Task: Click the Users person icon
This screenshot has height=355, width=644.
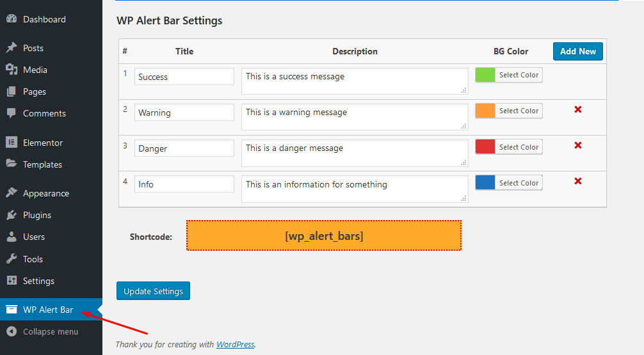Action: [x=12, y=237]
